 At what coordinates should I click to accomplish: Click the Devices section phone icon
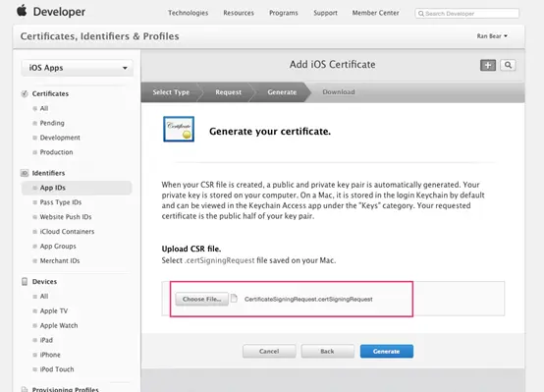[x=25, y=281]
